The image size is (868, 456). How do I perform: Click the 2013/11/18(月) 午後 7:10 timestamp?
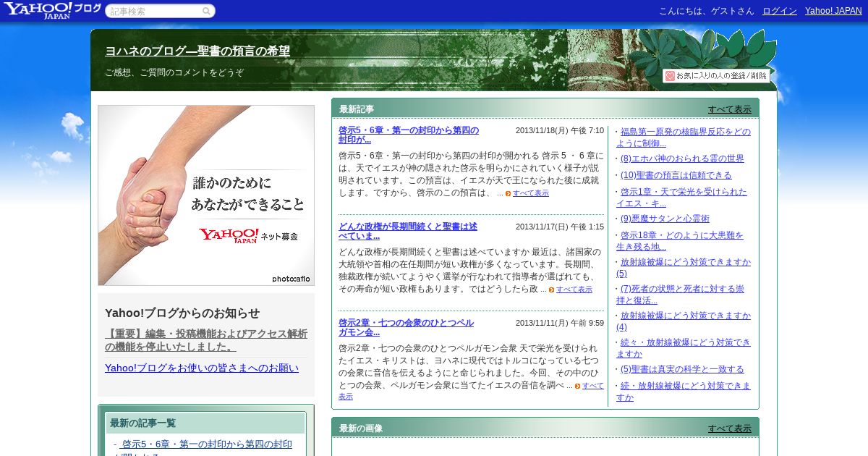click(x=560, y=131)
